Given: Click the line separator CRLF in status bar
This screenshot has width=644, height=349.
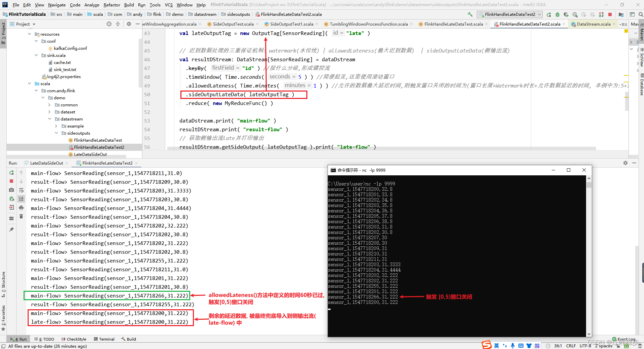Looking at the screenshot, I should point(571,346).
